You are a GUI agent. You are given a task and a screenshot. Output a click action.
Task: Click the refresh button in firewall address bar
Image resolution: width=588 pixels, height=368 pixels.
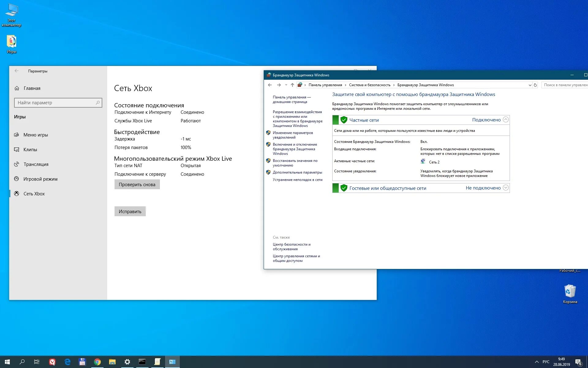535,85
